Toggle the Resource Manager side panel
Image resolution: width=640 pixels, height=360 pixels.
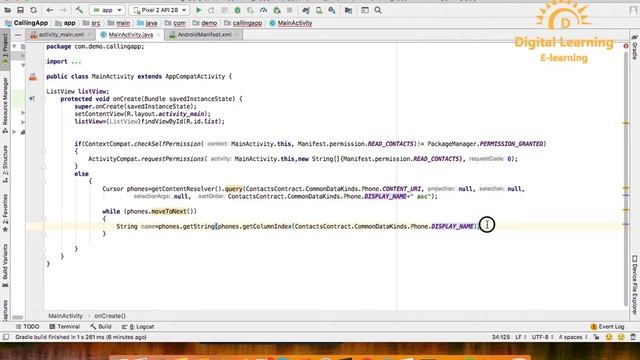coord(5,105)
